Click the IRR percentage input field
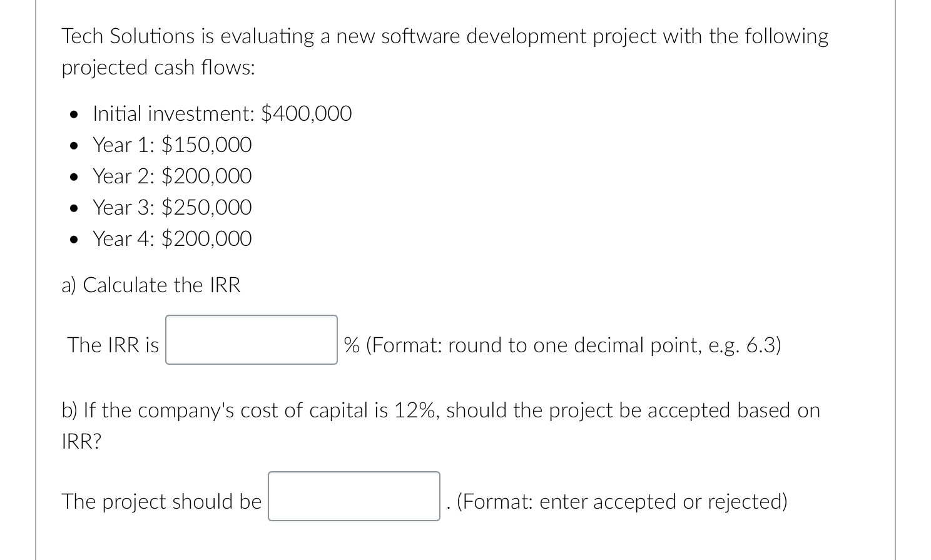The image size is (931, 560). click(x=250, y=340)
